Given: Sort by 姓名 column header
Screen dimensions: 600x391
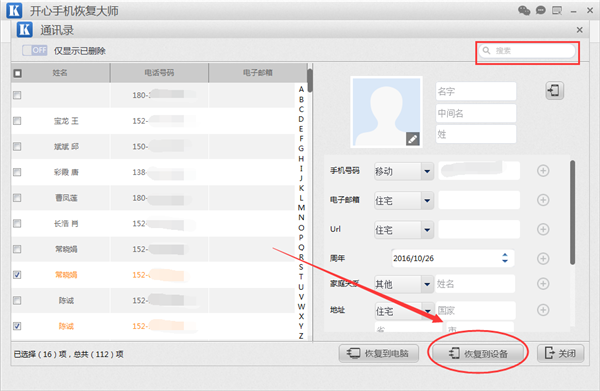Looking at the screenshot, I should click(60, 73).
